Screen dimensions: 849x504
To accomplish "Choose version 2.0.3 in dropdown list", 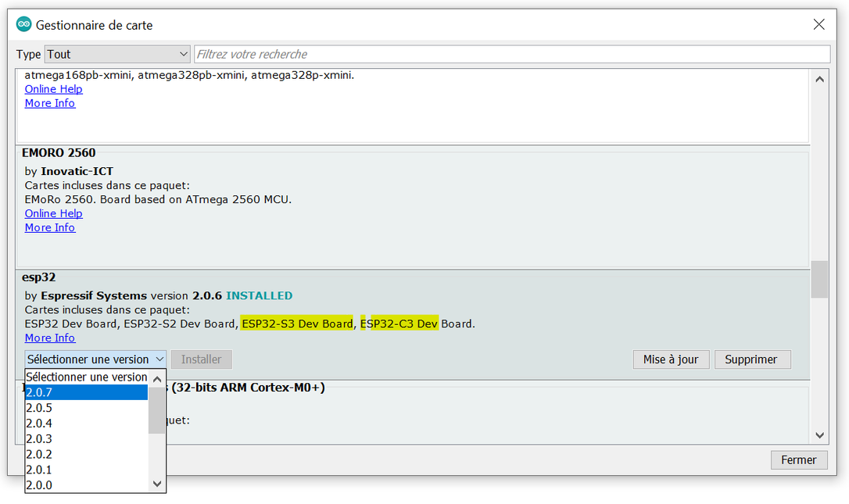I will point(87,438).
